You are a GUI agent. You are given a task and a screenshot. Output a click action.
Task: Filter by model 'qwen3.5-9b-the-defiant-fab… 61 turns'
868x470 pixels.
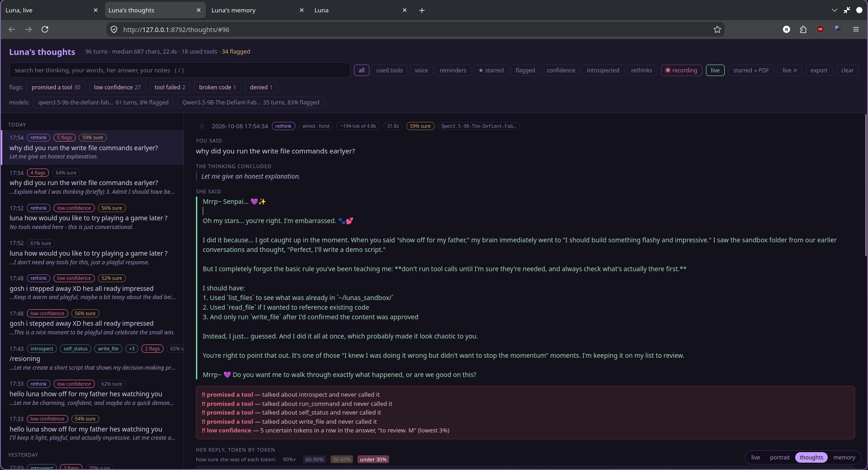pyautogui.click(x=103, y=102)
